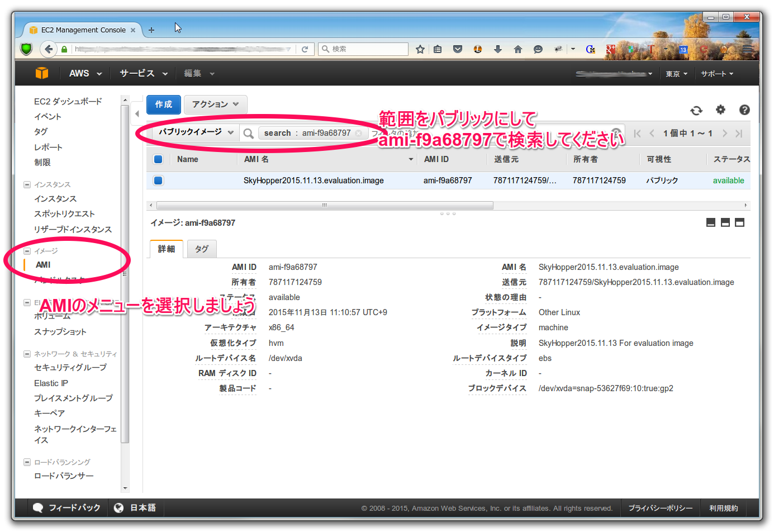Open 制限 in the sidebar
The image size is (774, 532).
pyautogui.click(x=42, y=162)
